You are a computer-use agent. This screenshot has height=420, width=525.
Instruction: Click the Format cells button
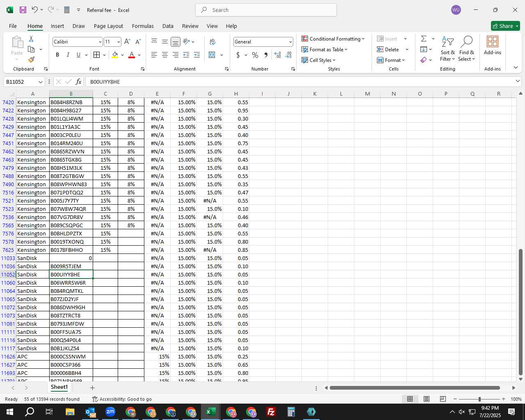(x=391, y=60)
